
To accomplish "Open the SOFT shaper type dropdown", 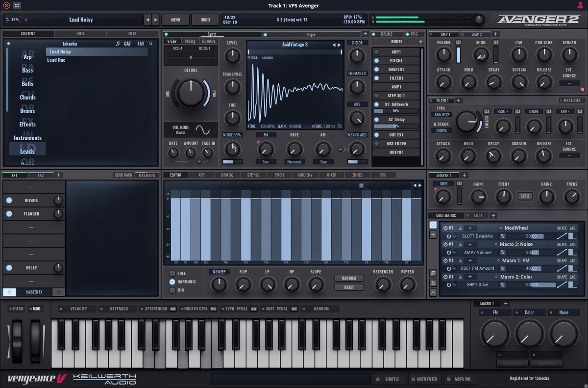I will 443,184.
